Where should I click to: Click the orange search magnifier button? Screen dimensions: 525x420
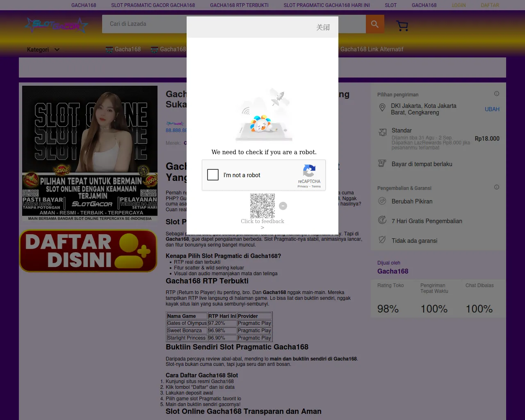pyautogui.click(x=375, y=24)
